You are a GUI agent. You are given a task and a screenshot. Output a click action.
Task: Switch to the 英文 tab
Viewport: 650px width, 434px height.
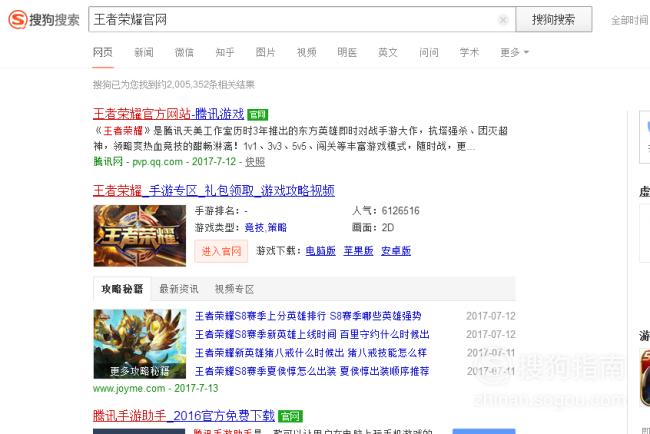click(388, 52)
